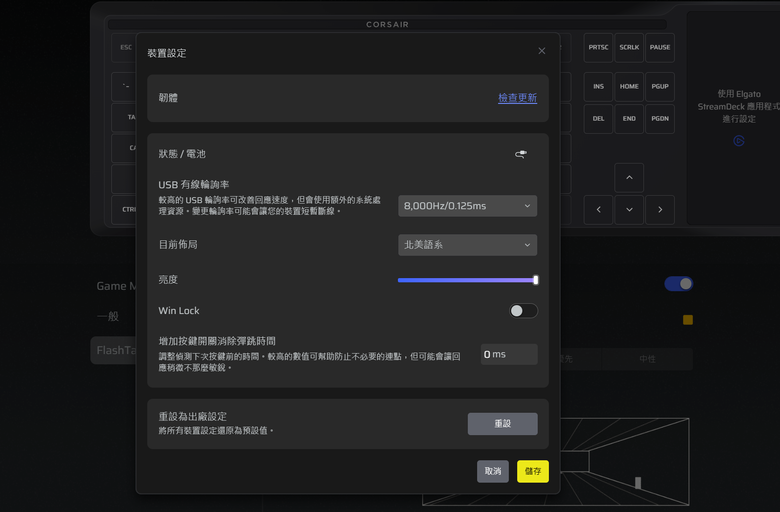Click the up arrow key
The width and height of the screenshot is (780, 512).
coord(629,178)
